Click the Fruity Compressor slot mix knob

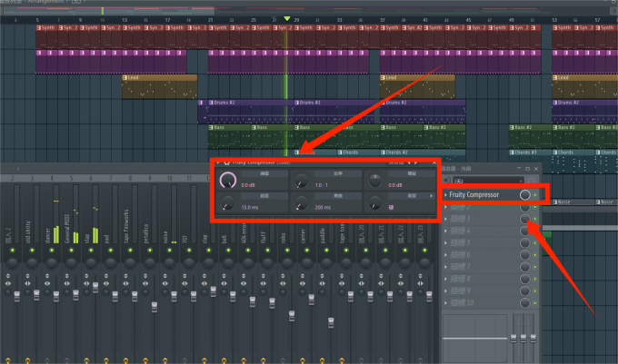coord(524,194)
